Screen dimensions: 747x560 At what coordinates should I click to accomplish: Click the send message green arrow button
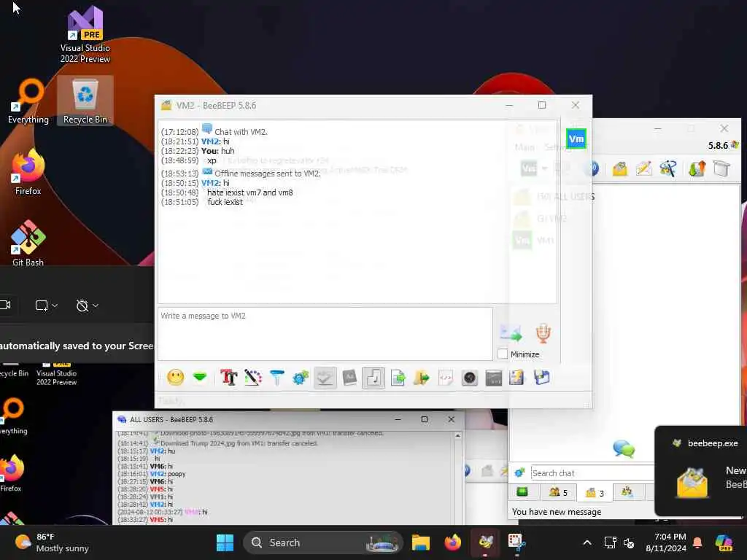click(511, 333)
